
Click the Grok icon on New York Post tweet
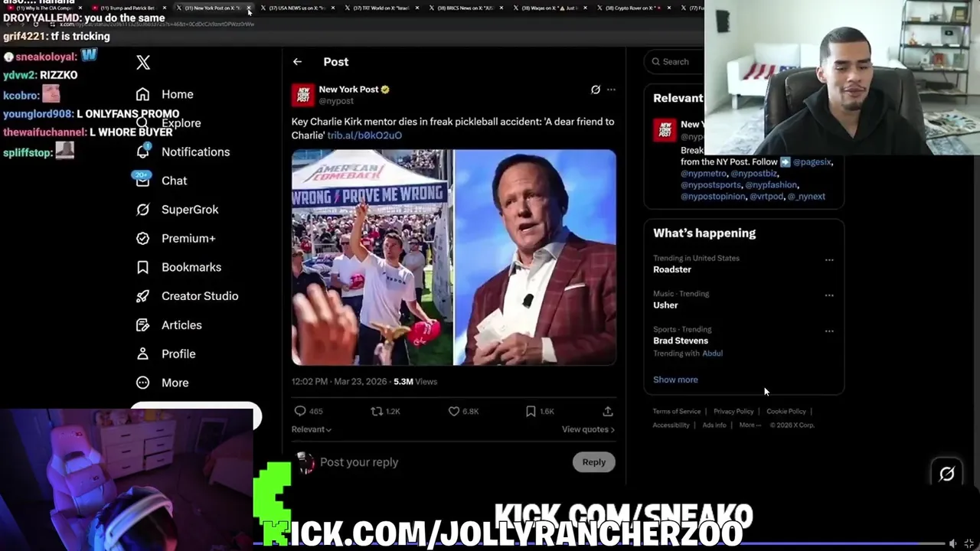(x=596, y=90)
